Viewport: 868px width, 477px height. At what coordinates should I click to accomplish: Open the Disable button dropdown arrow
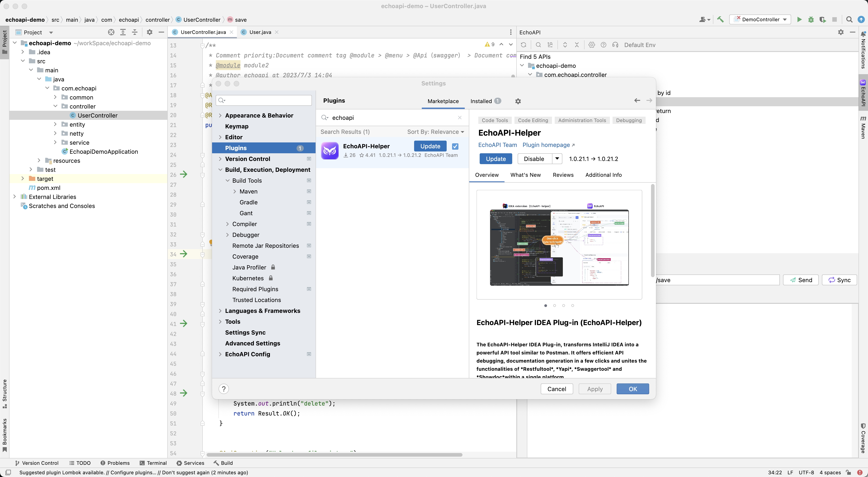(x=557, y=159)
